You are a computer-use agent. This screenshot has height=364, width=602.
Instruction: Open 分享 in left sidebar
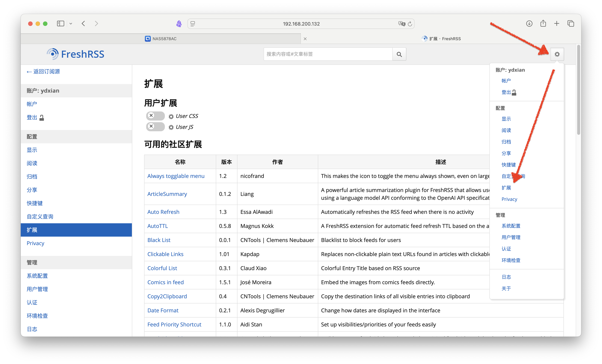[32, 190]
